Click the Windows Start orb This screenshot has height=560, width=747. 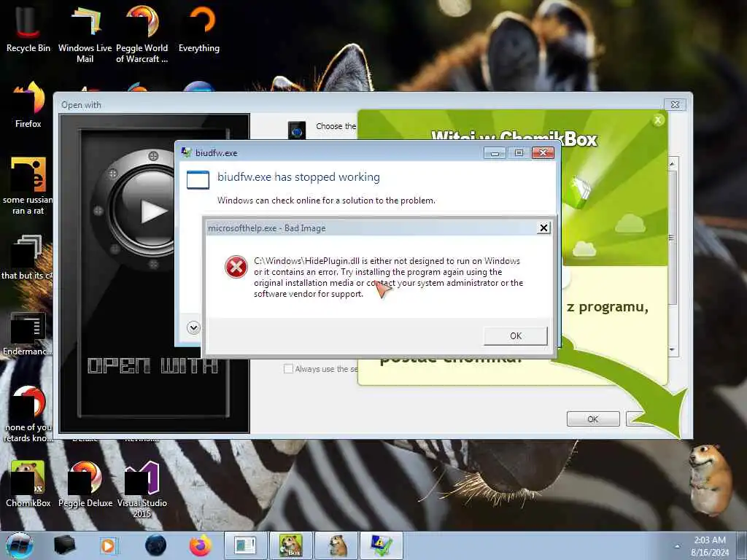pos(20,545)
